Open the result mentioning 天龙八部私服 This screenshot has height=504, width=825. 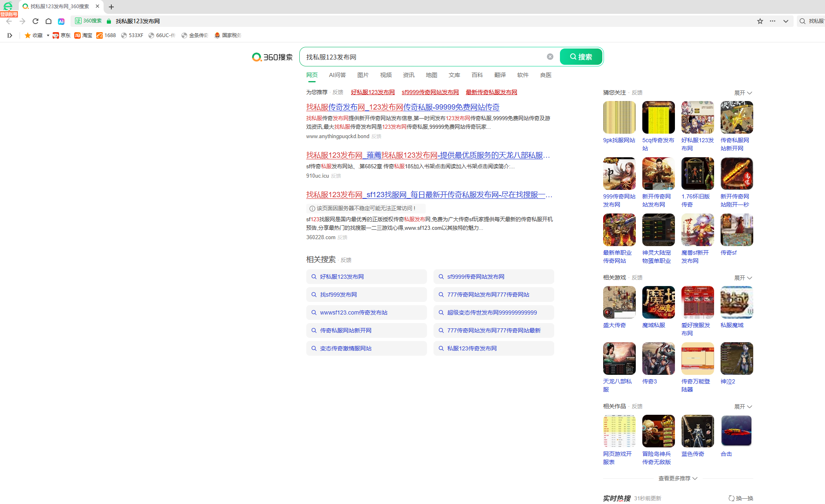tap(428, 155)
